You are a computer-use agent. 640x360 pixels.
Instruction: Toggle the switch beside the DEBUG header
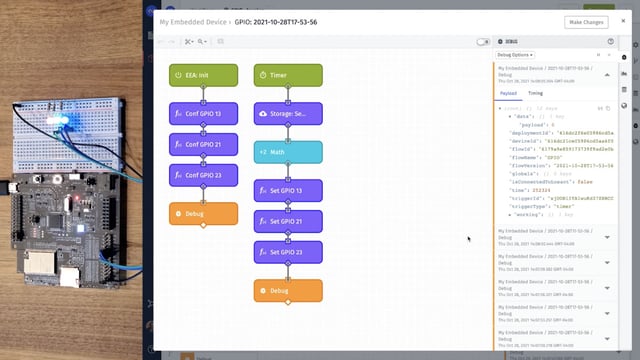coord(483,42)
